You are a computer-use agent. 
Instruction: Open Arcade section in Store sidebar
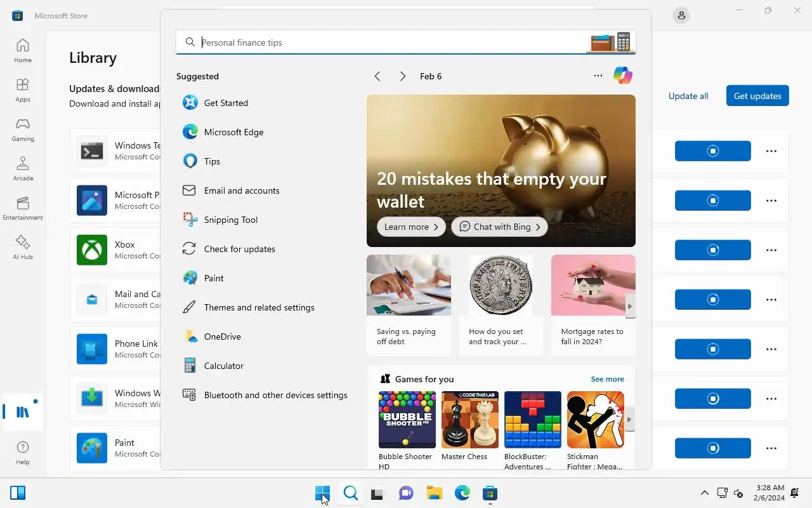pyautogui.click(x=23, y=169)
